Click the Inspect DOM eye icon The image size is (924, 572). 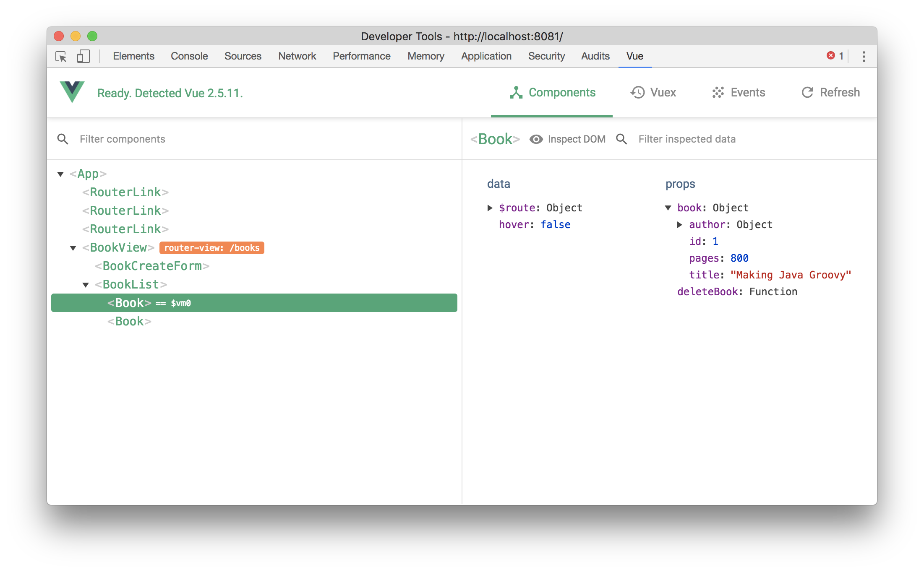(x=537, y=138)
